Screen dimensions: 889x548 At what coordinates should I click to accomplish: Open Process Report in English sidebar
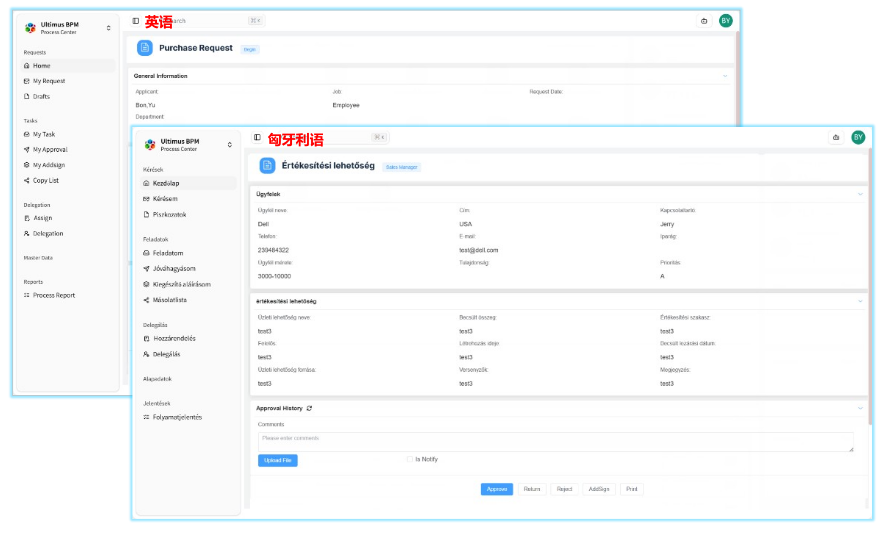coord(53,295)
